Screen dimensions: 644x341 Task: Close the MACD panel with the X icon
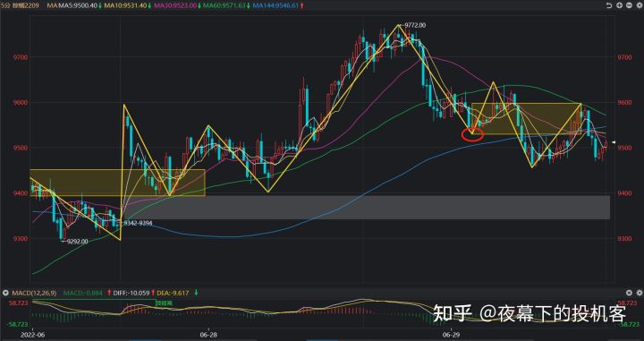629,293
